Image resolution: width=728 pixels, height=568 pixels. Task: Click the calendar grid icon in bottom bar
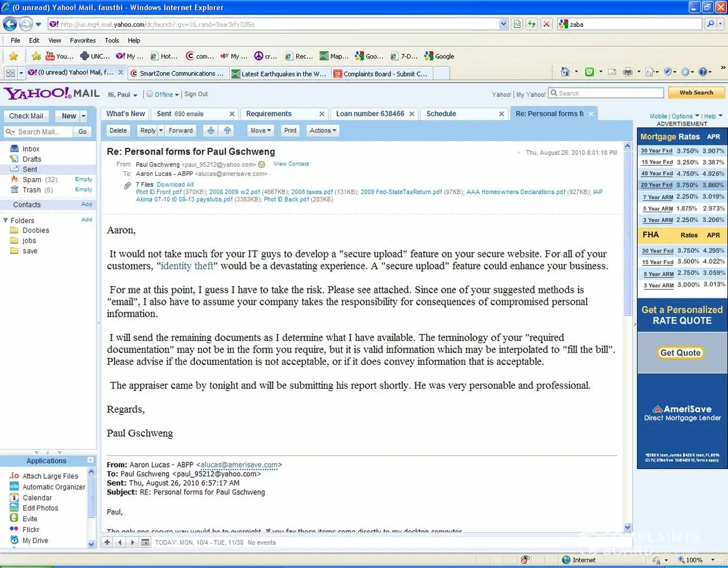click(x=145, y=542)
